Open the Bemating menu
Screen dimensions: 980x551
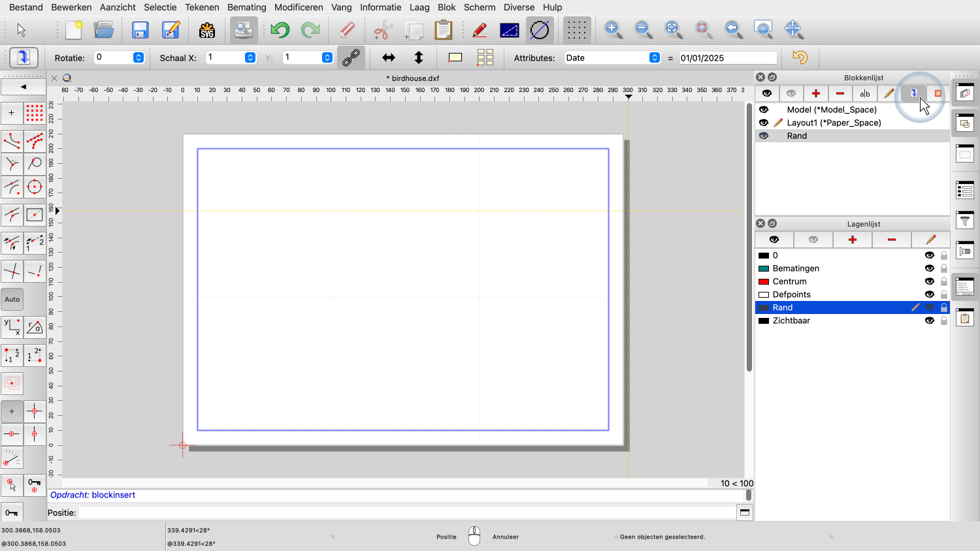coord(246,7)
